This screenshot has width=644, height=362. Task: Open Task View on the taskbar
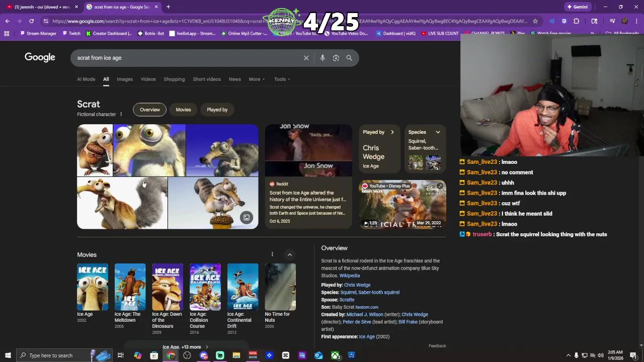pyautogui.click(x=121, y=355)
